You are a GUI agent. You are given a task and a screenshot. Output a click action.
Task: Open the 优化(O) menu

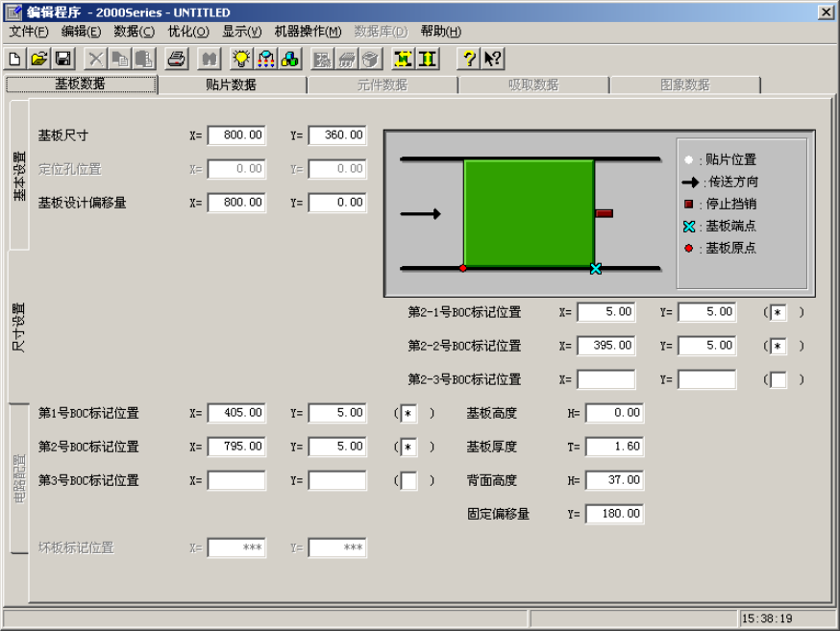(x=188, y=32)
